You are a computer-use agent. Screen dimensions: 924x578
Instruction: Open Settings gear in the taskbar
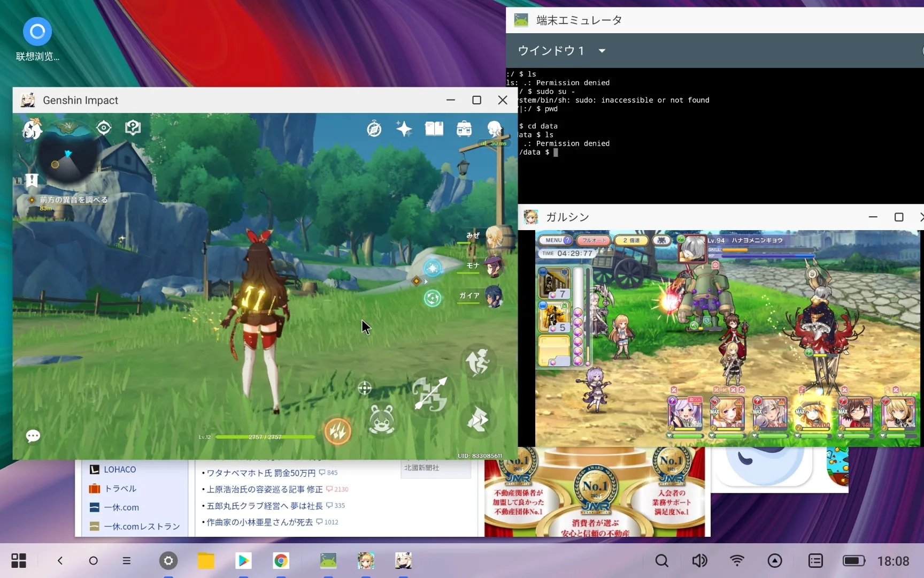(x=168, y=561)
